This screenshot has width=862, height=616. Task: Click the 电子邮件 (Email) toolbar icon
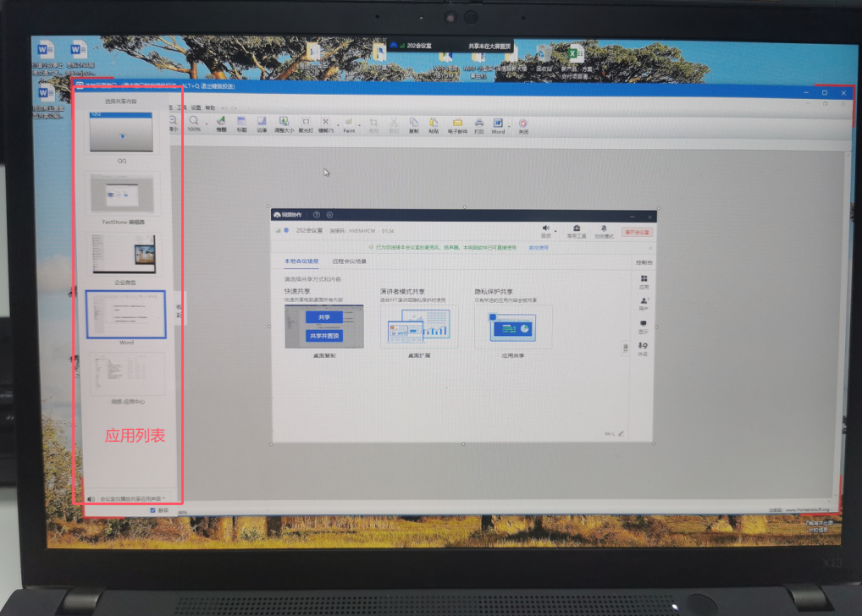pyautogui.click(x=457, y=125)
